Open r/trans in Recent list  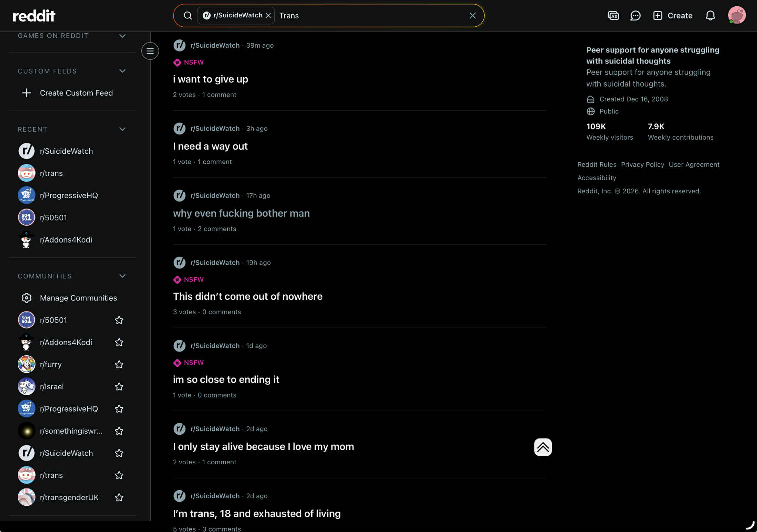click(51, 173)
